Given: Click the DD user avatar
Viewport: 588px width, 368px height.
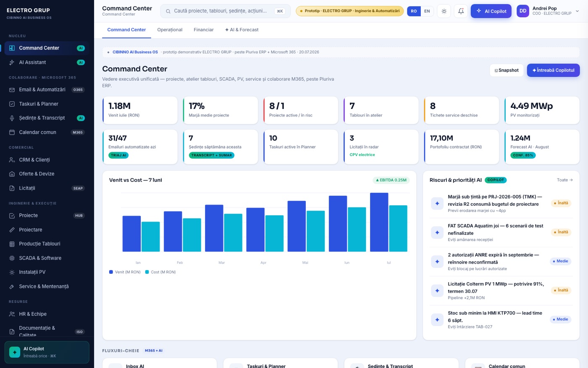Looking at the screenshot, I should point(523,11).
